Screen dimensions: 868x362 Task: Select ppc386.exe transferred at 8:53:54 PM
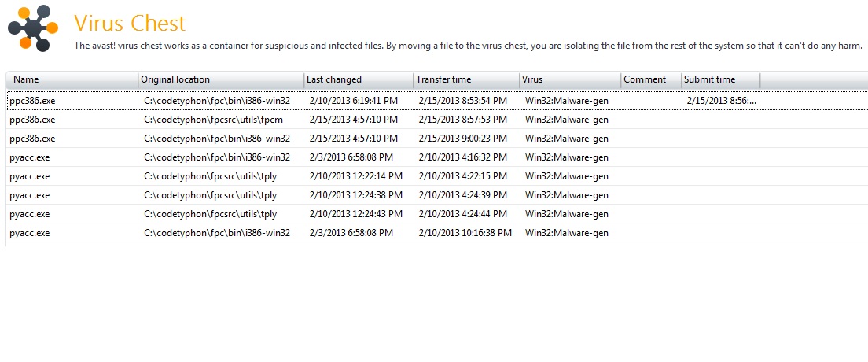pyautogui.click(x=437, y=101)
